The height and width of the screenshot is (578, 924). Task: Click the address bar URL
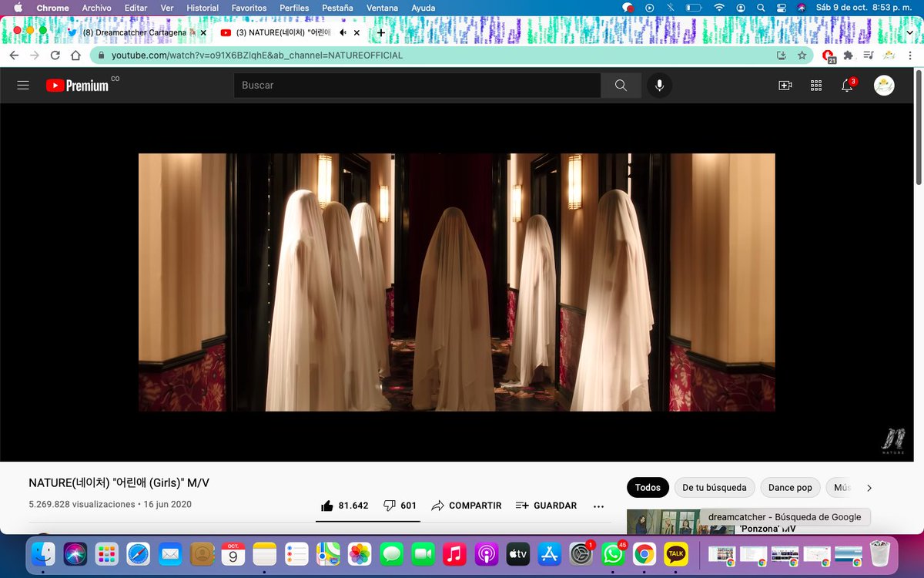pos(256,55)
